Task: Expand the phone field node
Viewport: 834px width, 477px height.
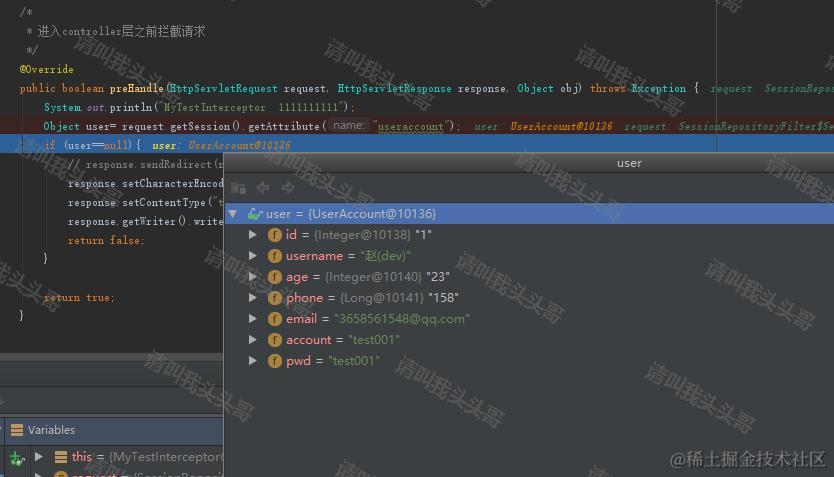Action: [253, 298]
